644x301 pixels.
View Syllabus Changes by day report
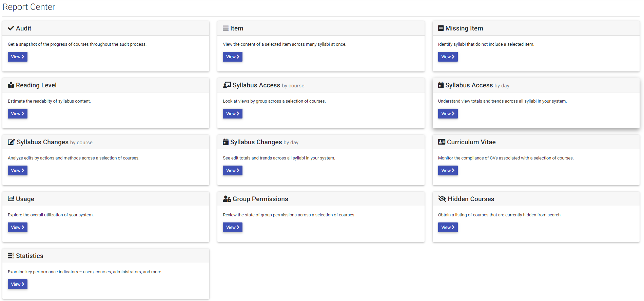click(x=233, y=170)
